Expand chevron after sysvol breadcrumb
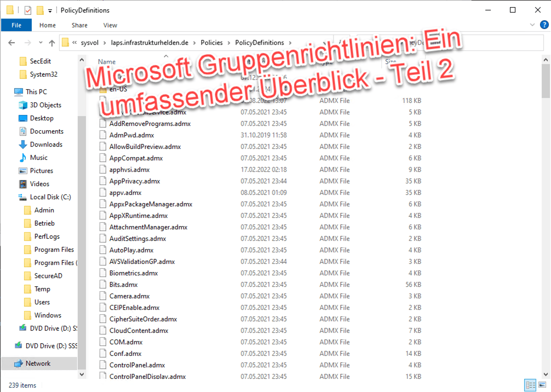 tap(105, 43)
